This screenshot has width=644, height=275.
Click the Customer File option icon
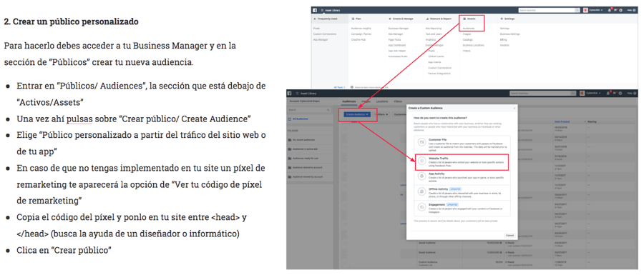421,142
